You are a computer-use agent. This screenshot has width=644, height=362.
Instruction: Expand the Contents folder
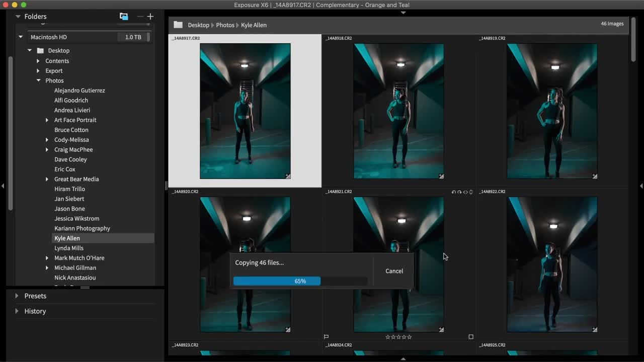click(x=38, y=61)
